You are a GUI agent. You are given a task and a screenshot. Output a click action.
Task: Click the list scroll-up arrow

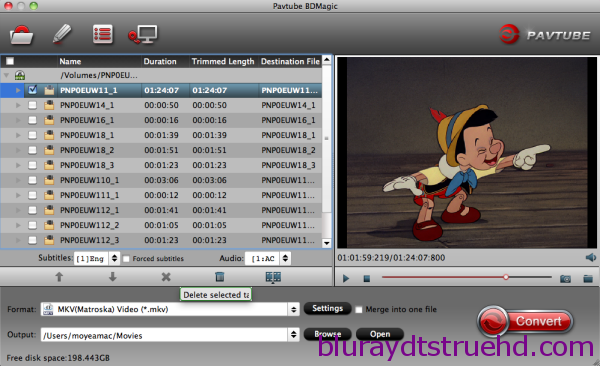pyautogui.click(x=326, y=60)
